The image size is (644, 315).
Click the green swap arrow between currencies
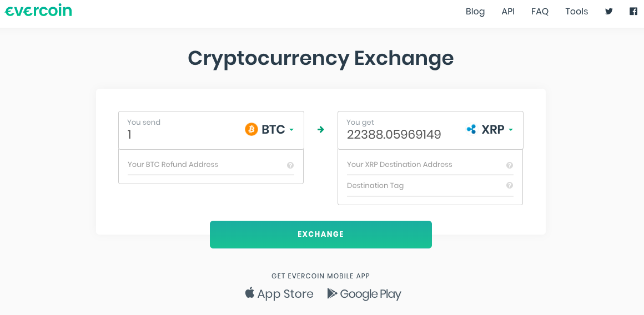tap(320, 130)
